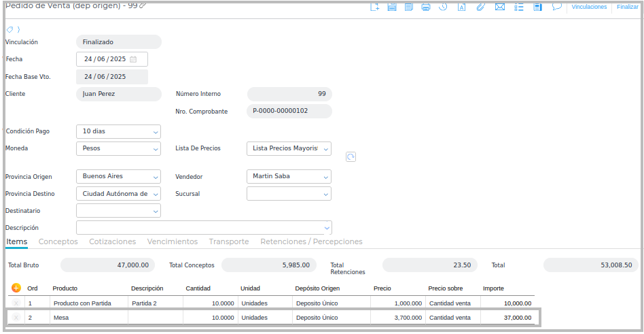
Task: Click the checklist icon in the toolbar
Action: point(519,7)
